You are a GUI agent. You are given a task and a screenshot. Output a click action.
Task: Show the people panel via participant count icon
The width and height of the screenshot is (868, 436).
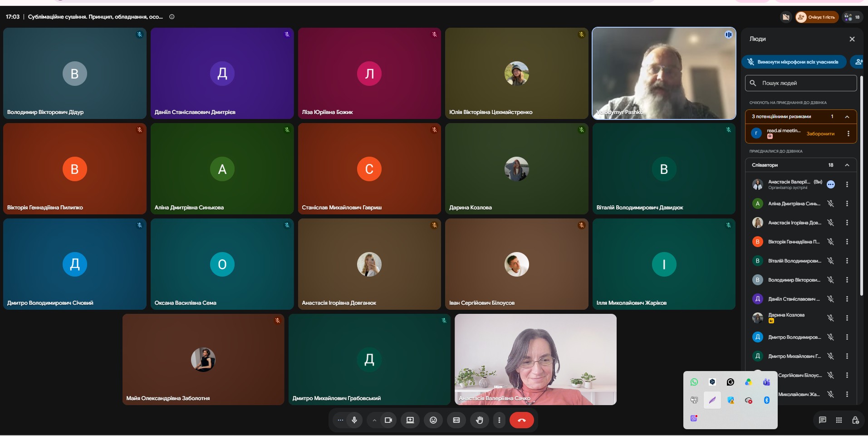coord(852,17)
